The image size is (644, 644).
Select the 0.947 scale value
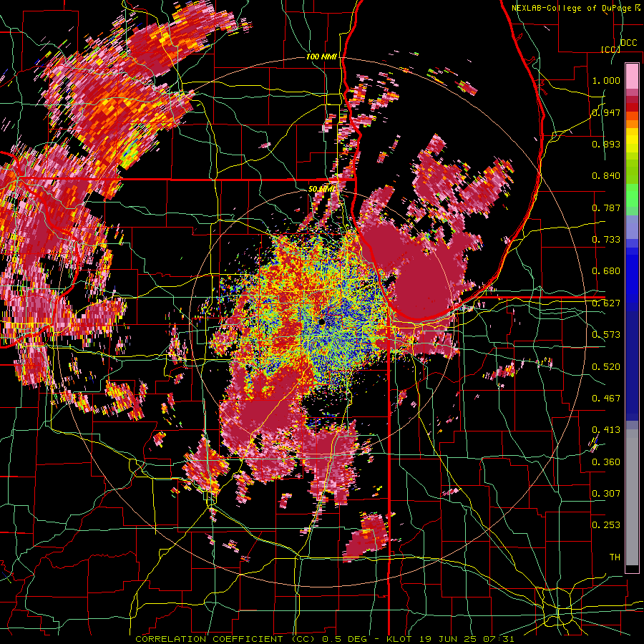click(x=606, y=112)
